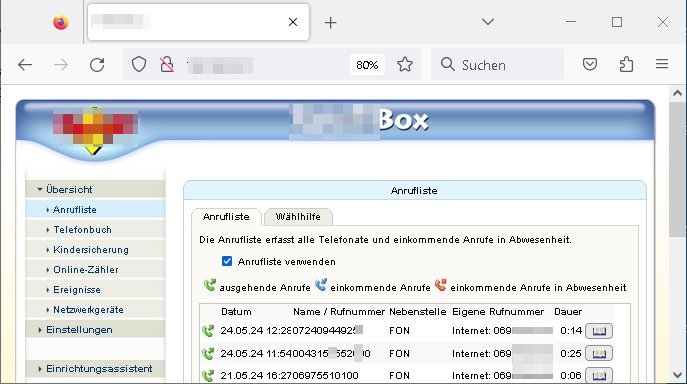Image resolution: width=687 pixels, height=384 pixels.
Task: Click the Datum column header
Action: click(x=236, y=312)
